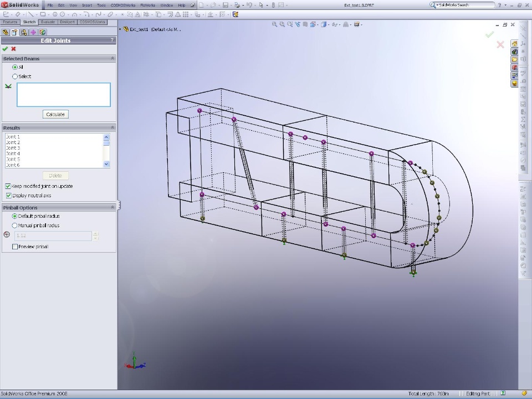The image size is (532, 399).
Task: Open the COSMOSWorks menu
Action: point(123,6)
